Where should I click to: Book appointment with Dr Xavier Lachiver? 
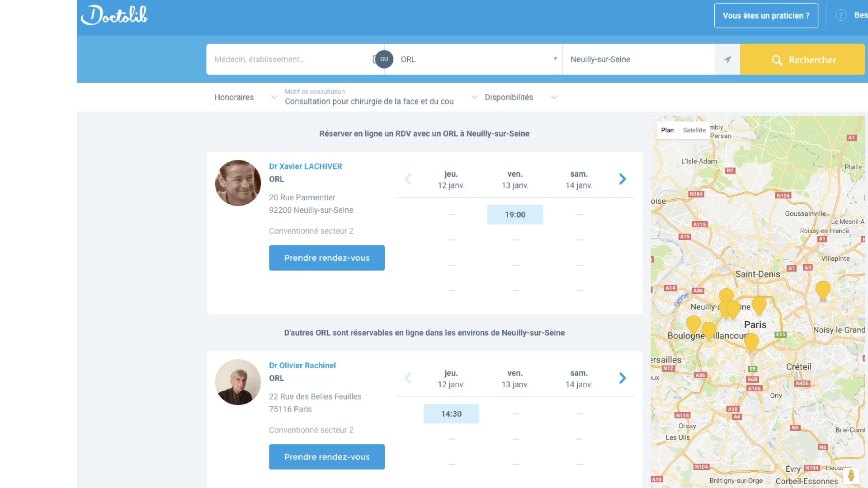click(x=327, y=258)
